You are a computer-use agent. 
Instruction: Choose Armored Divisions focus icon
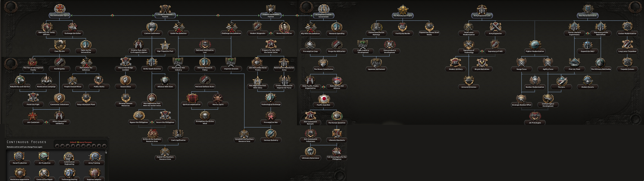tap(469, 81)
